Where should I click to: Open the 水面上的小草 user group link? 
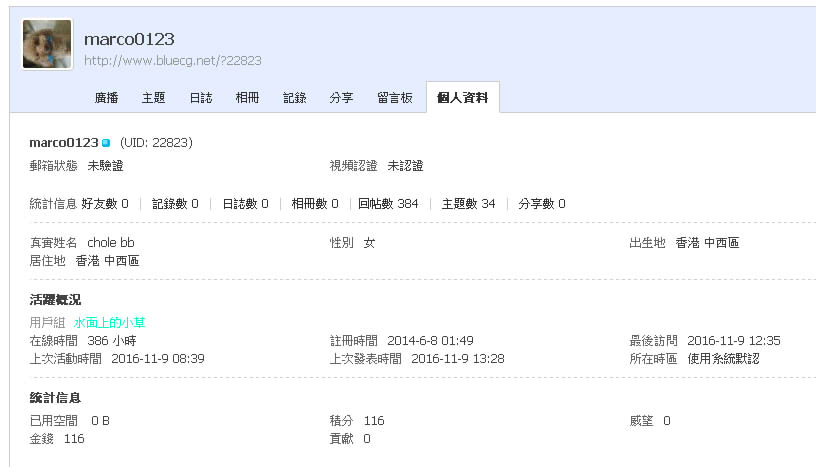pos(109,323)
